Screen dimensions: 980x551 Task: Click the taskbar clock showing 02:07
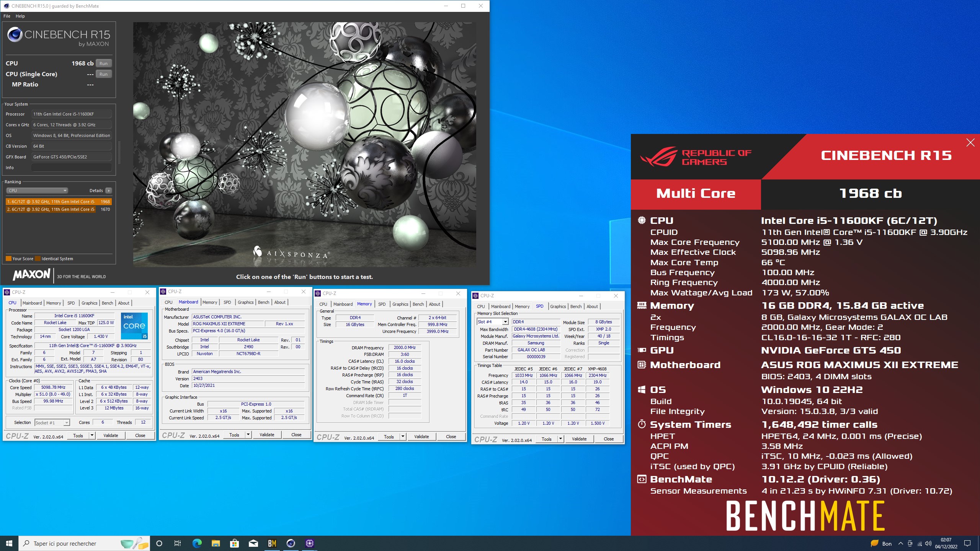pos(946,543)
